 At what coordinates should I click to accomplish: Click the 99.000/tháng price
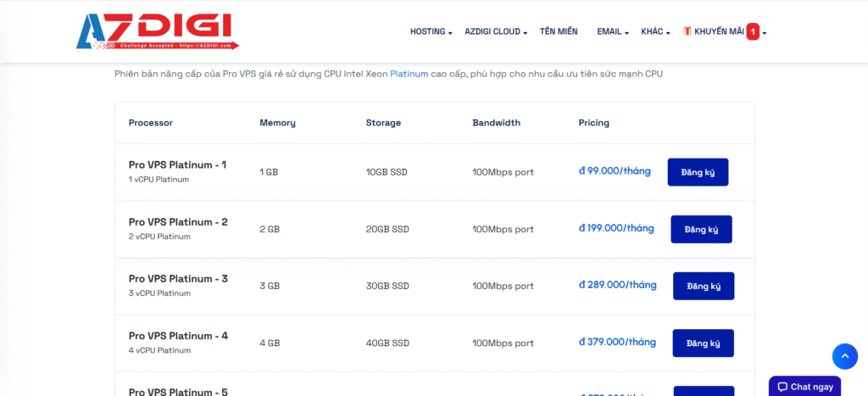[615, 171]
